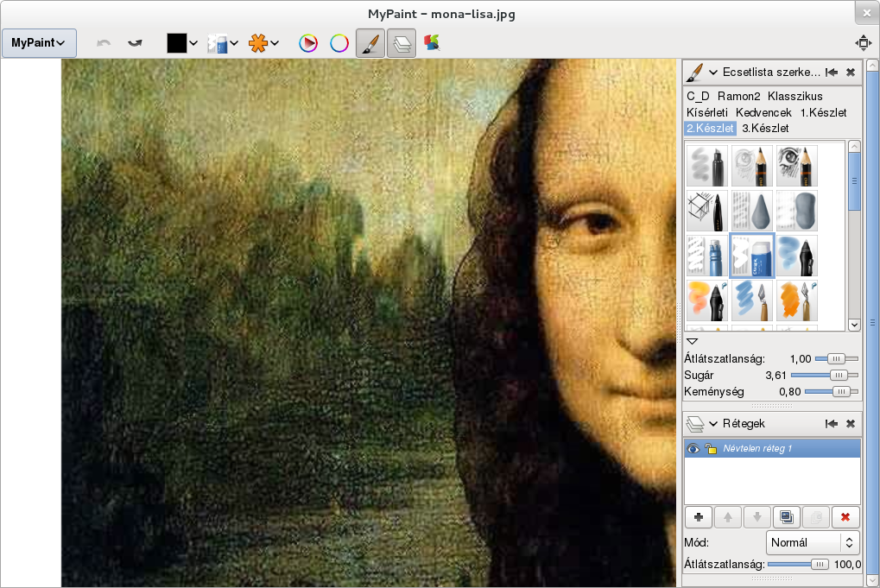Toggle the 2.Készlet brush group
The width and height of the screenshot is (880, 588).
[x=710, y=129]
